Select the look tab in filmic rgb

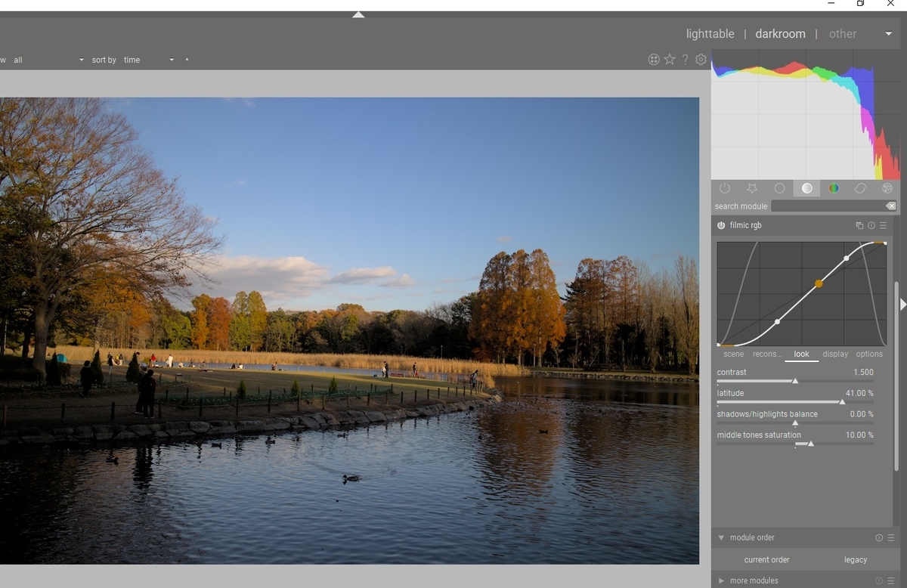point(801,354)
